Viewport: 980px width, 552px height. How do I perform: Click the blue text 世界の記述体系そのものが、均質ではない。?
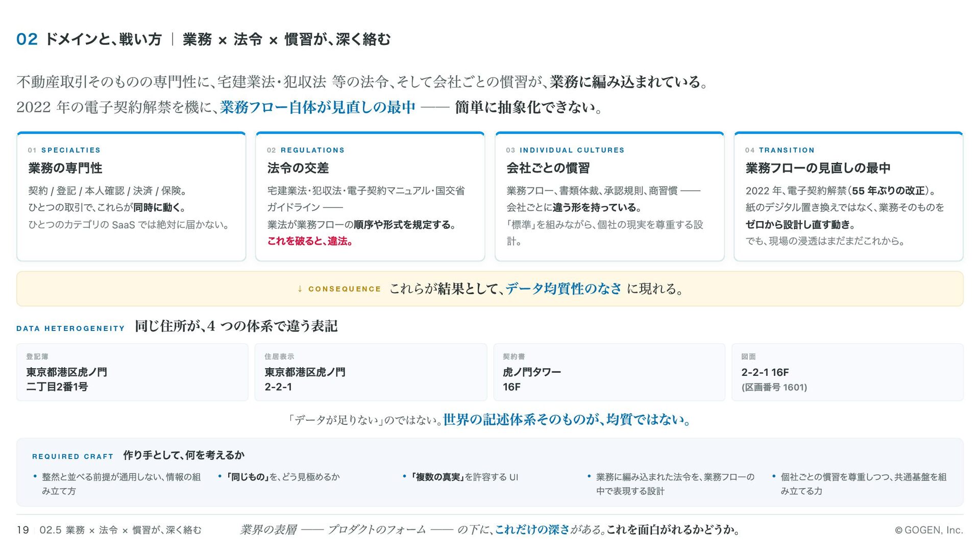(x=567, y=420)
